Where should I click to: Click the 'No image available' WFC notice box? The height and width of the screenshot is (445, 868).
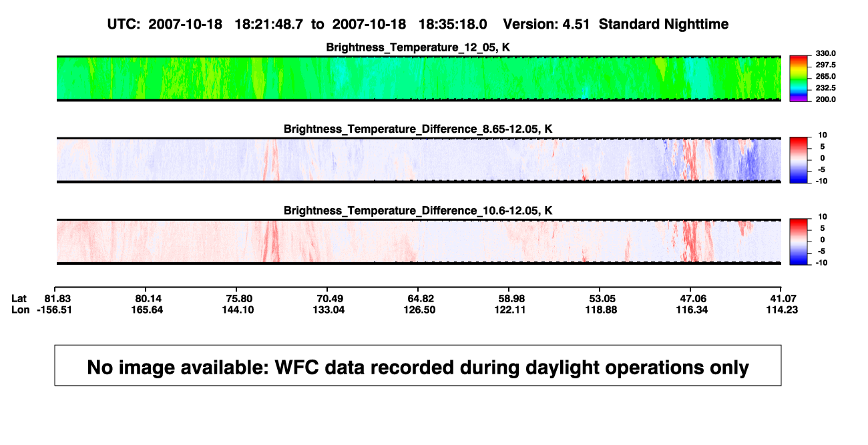coord(418,365)
